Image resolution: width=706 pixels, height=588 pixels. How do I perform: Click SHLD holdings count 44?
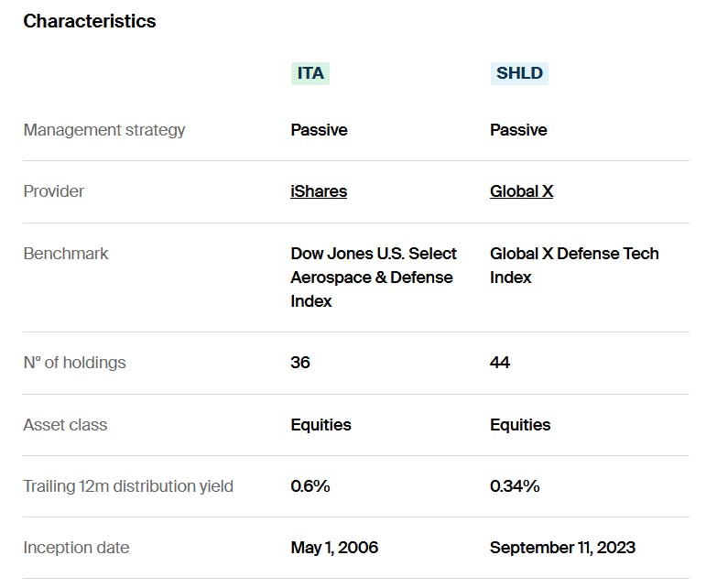[500, 363]
